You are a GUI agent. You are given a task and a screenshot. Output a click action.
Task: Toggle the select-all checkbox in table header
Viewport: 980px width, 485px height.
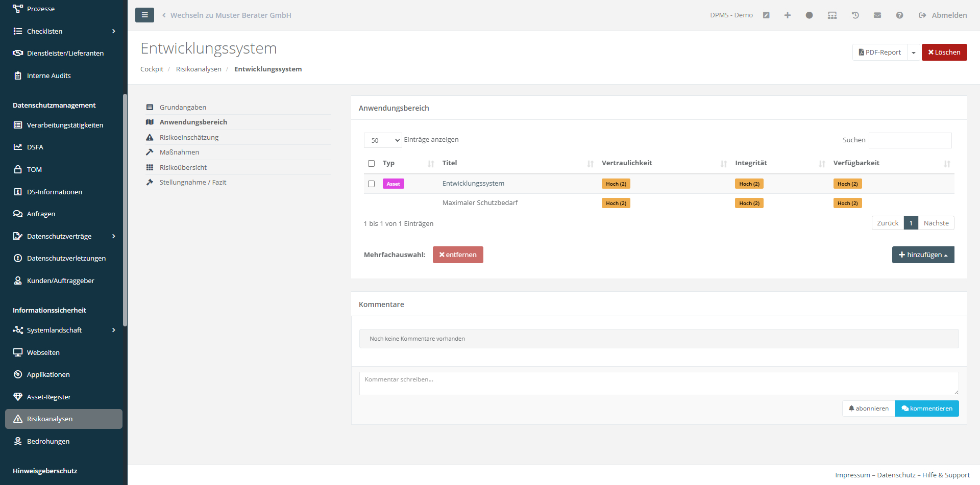371,164
